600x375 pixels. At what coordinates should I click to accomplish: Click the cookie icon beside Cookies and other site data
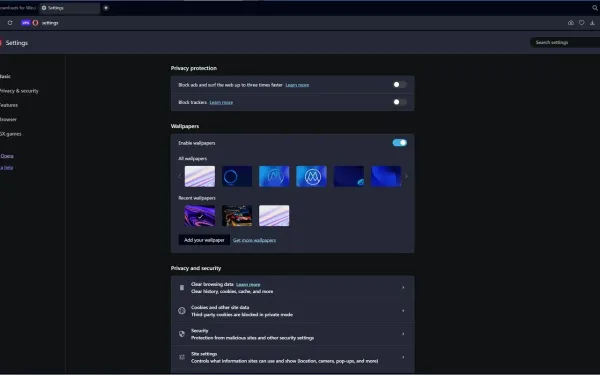click(x=182, y=311)
